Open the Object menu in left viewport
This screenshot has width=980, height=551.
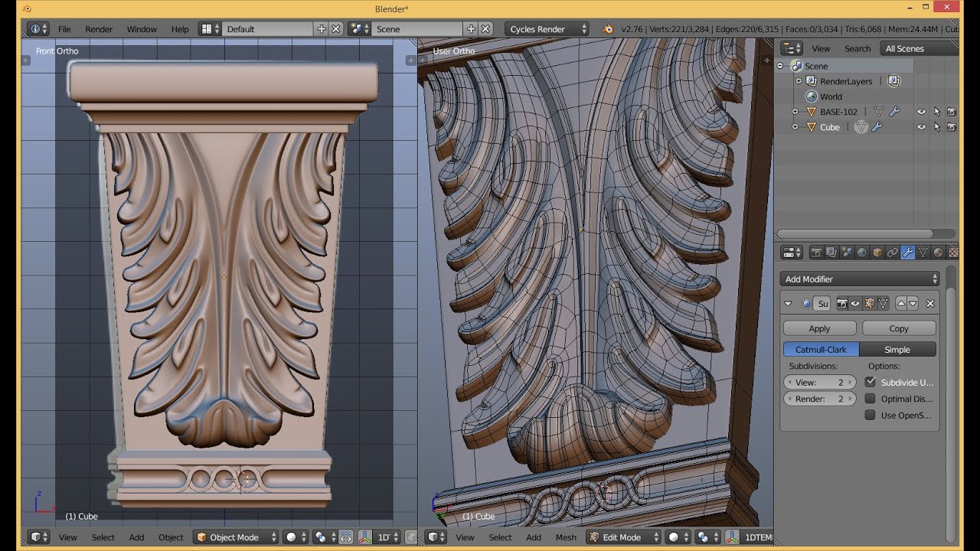pos(171,537)
